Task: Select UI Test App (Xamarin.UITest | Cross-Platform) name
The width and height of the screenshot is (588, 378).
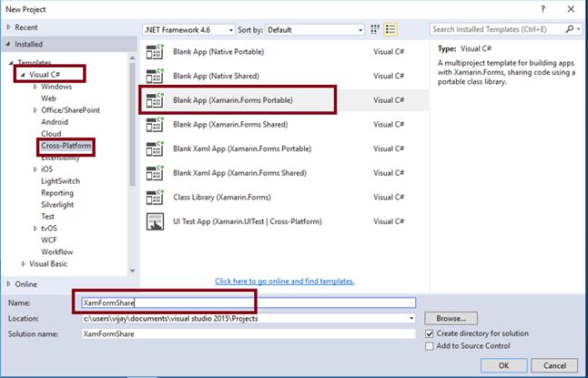Action: (248, 222)
